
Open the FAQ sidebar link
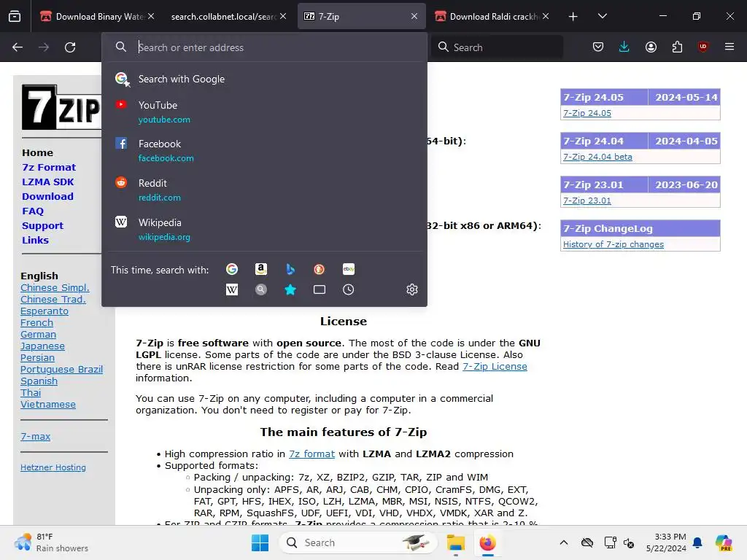pos(32,211)
